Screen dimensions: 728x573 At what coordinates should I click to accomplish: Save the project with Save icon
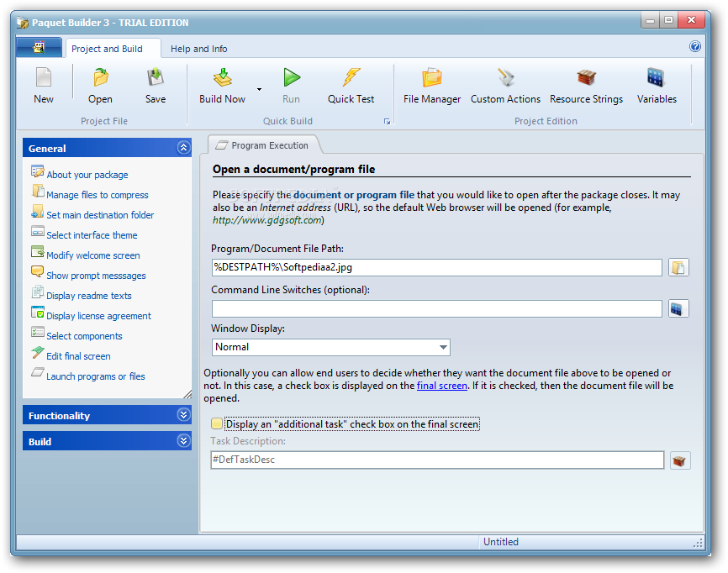click(x=155, y=86)
